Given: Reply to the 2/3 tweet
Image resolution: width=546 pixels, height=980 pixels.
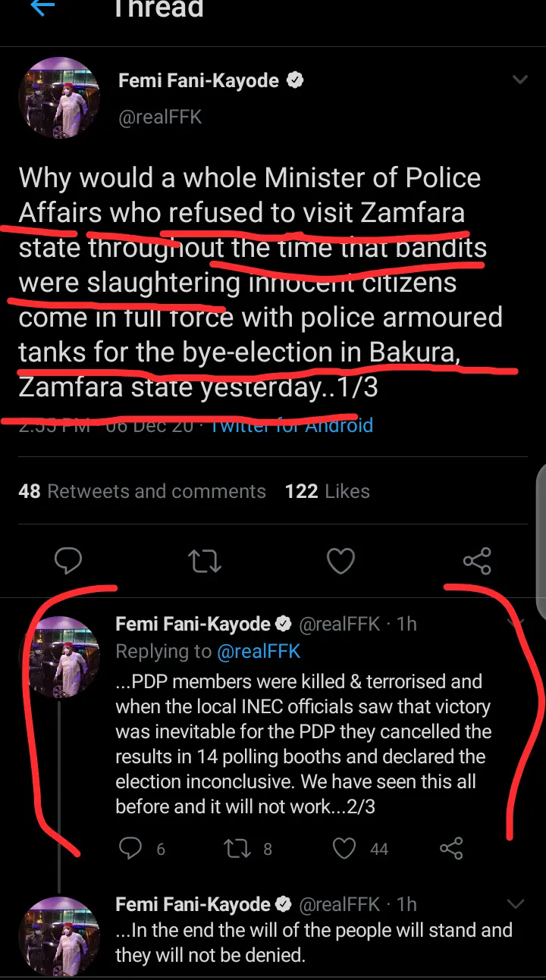Looking at the screenshot, I should 130,848.
